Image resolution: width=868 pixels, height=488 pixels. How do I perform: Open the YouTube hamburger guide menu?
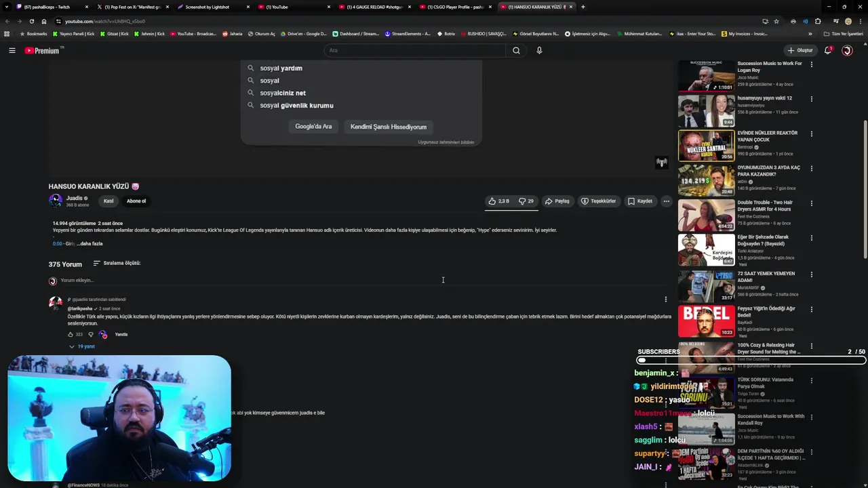[12, 50]
